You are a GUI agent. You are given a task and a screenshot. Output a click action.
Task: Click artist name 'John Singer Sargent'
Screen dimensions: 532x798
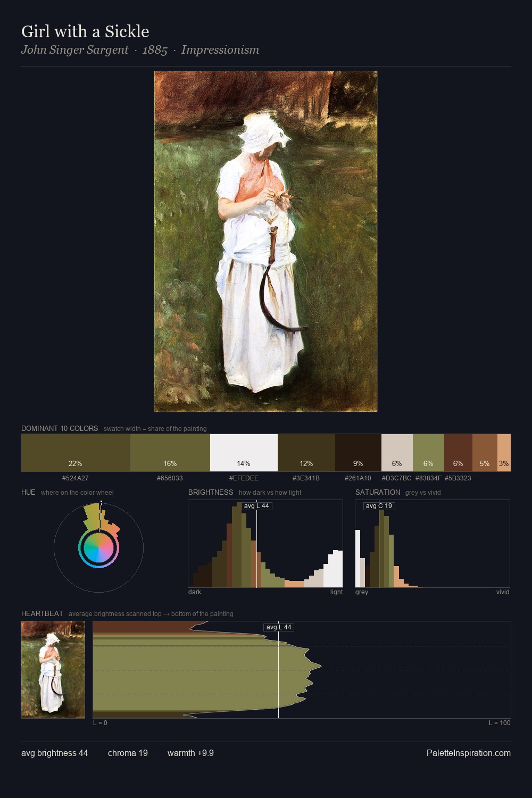74,50
